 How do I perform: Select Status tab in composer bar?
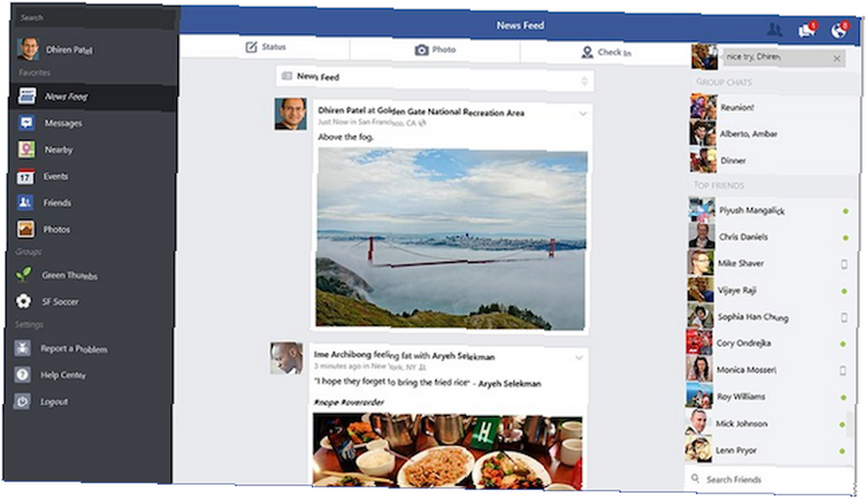(x=265, y=48)
